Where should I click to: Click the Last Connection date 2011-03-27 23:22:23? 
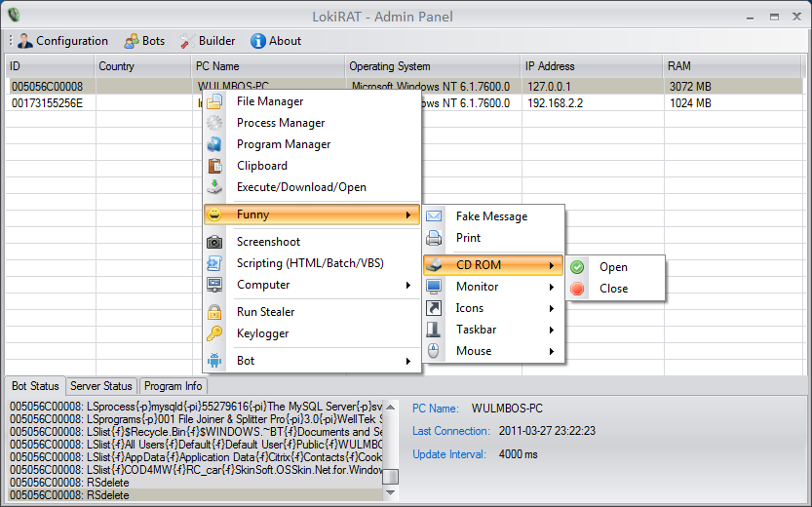click(x=547, y=431)
